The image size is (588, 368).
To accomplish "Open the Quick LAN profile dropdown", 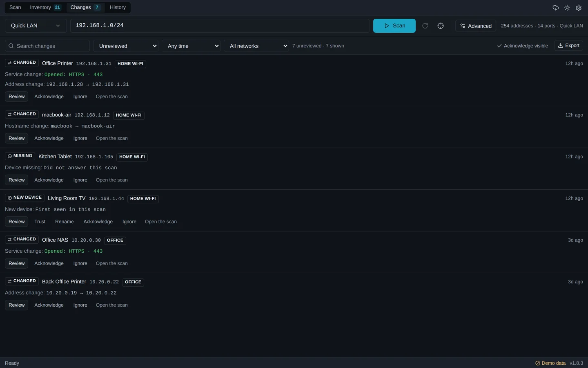I will [36, 26].
